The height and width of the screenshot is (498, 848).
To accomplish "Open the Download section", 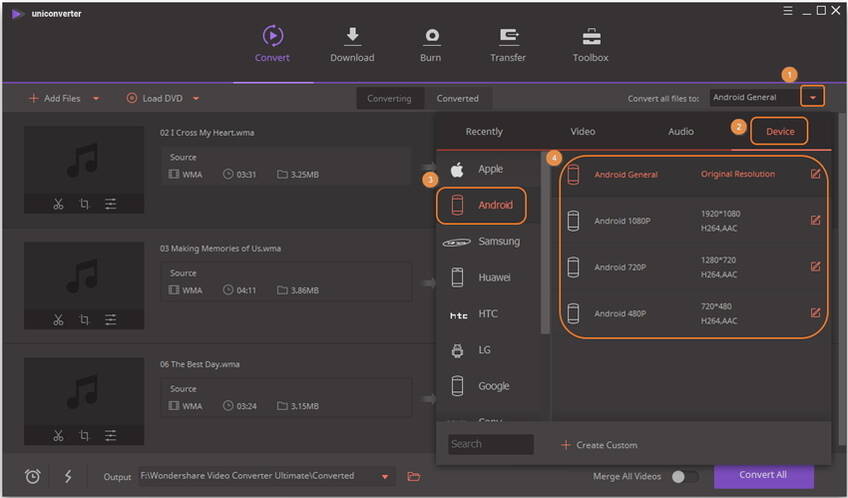I will tap(352, 44).
